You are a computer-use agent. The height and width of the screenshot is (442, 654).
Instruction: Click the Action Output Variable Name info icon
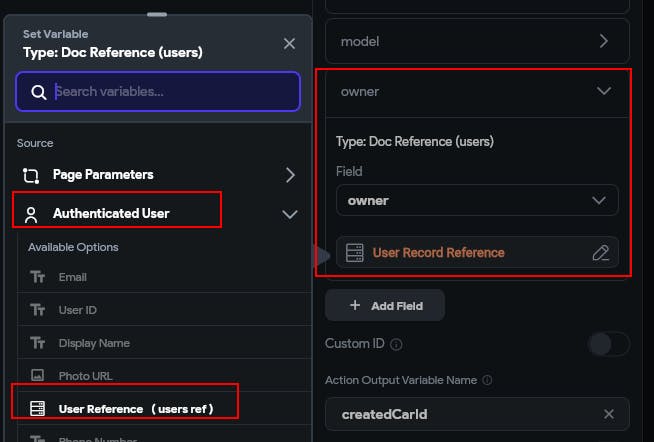485,380
